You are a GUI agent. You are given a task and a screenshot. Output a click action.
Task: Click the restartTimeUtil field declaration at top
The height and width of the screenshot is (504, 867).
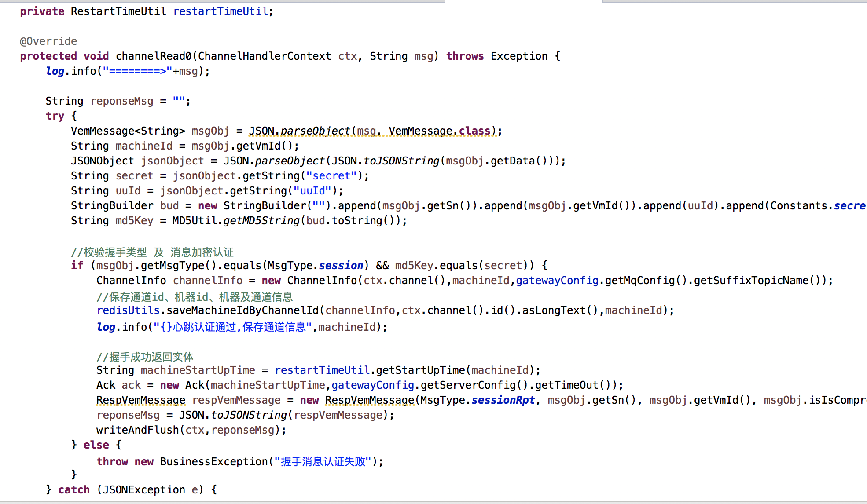[x=220, y=11]
